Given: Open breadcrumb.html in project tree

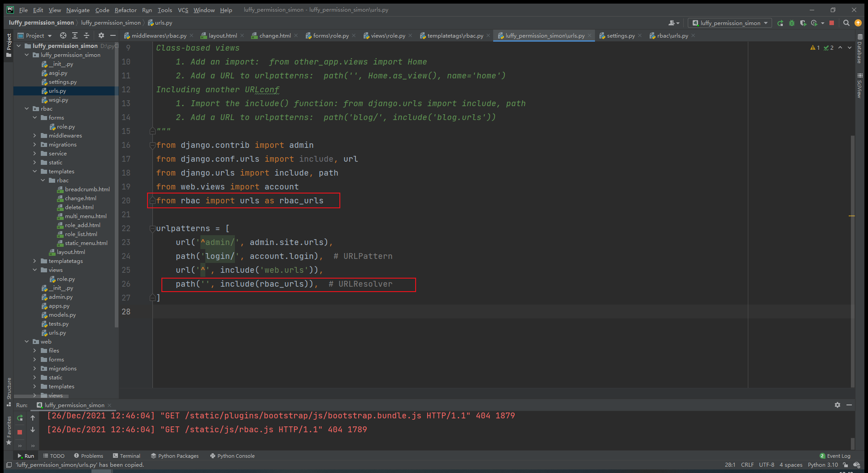Looking at the screenshot, I should pos(87,189).
